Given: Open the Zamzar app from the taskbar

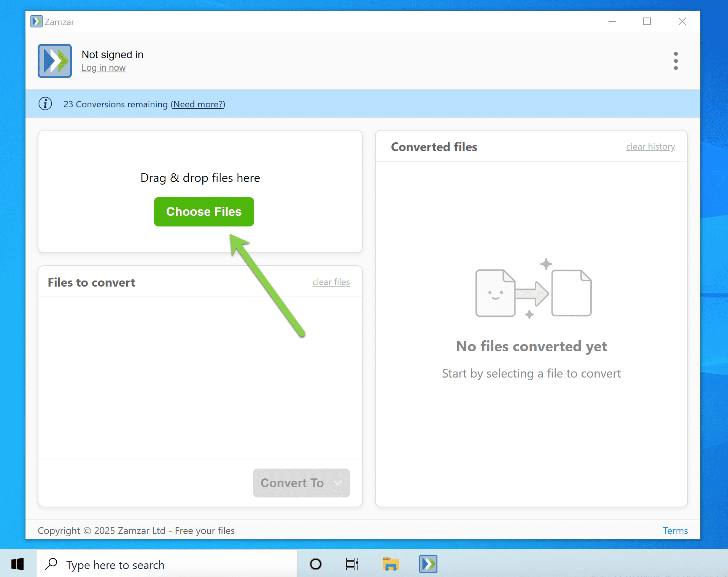Looking at the screenshot, I should click(428, 564).
